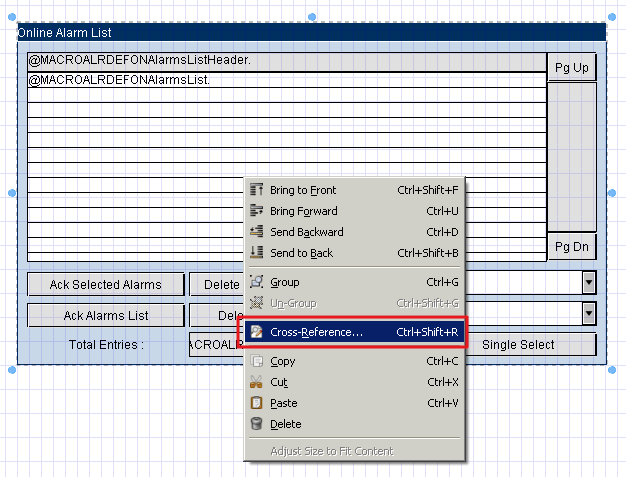
Task: Click the Copy pages icon
Action: [x=256, y=361]
